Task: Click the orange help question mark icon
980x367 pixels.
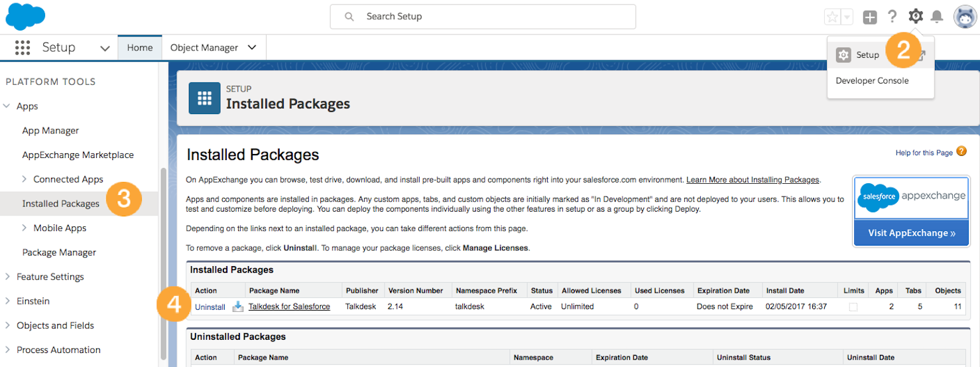Action: (x=961, y=152)
